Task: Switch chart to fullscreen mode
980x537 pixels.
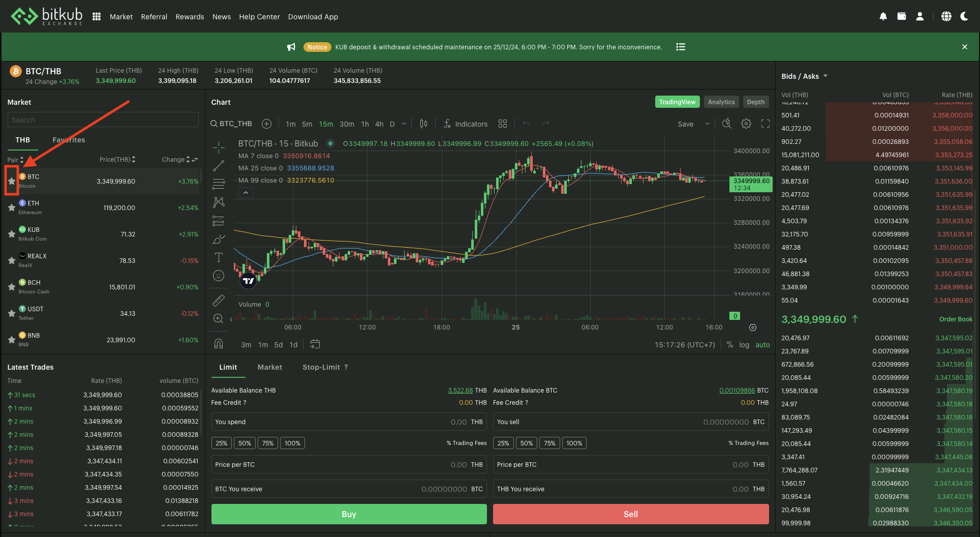Action: click(765, 124)
